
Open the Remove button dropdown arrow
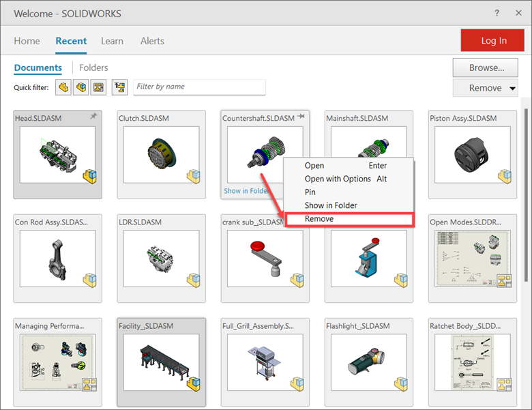(x=512, y=89)
